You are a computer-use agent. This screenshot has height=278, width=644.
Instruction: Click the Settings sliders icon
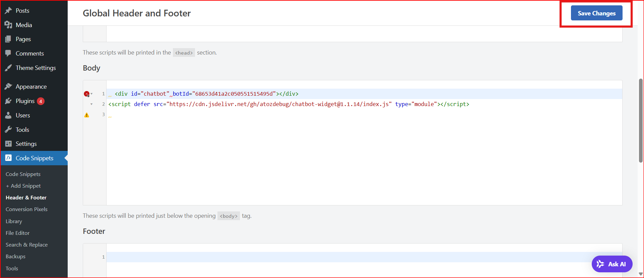point(8,144)
